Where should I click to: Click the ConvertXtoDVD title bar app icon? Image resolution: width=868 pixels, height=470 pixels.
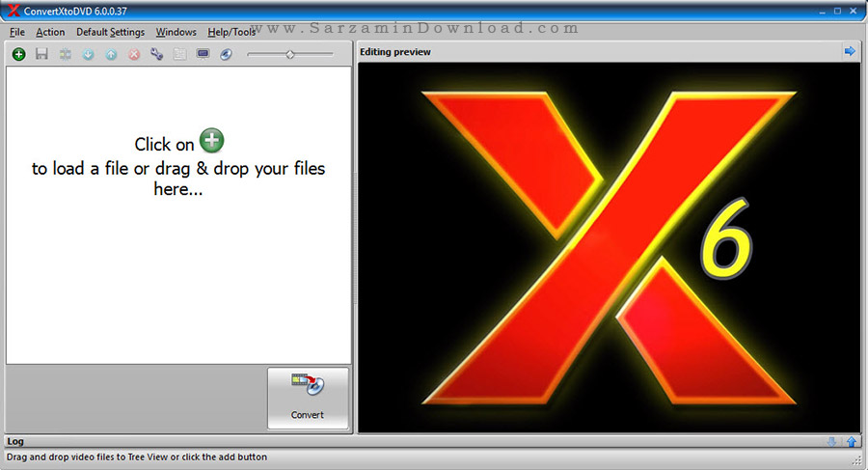coord(14,11)
